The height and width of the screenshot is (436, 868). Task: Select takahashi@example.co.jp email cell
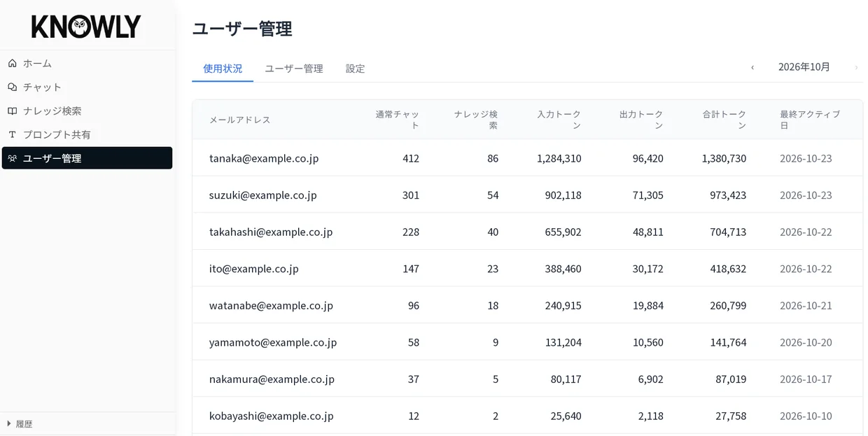click(x=271, y=232)
